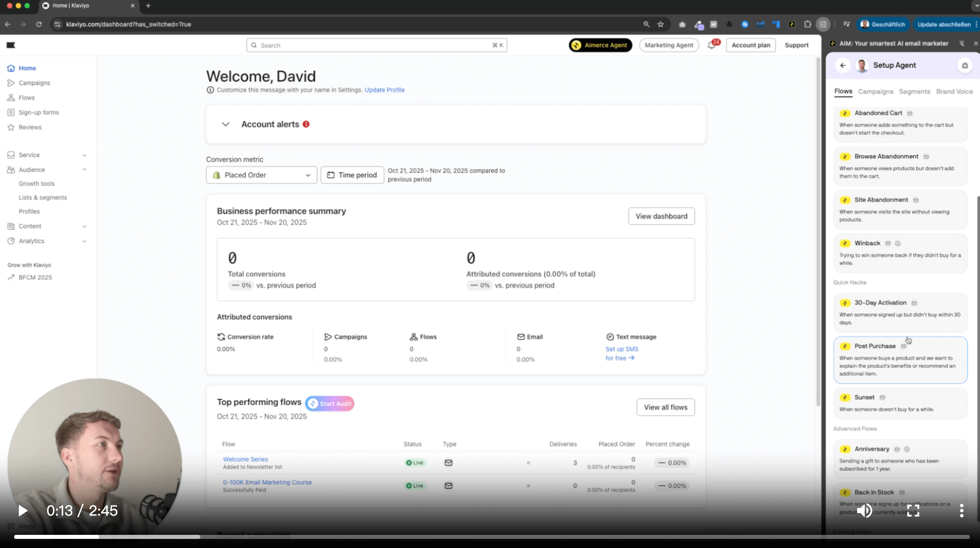Go back using Setup Agent arrow
Image resolution: width=980 pixels, height=548 pixels.
click(x=843, y=65)
